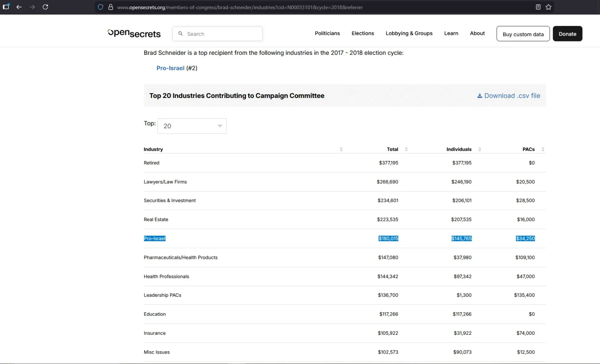The image size is (600, 364).
Task: Open the Pro-Israel (#2) industry link
Action: 170,68
